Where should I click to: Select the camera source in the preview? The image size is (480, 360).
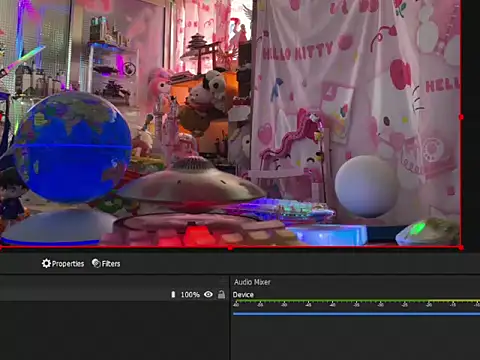(230, 123)
